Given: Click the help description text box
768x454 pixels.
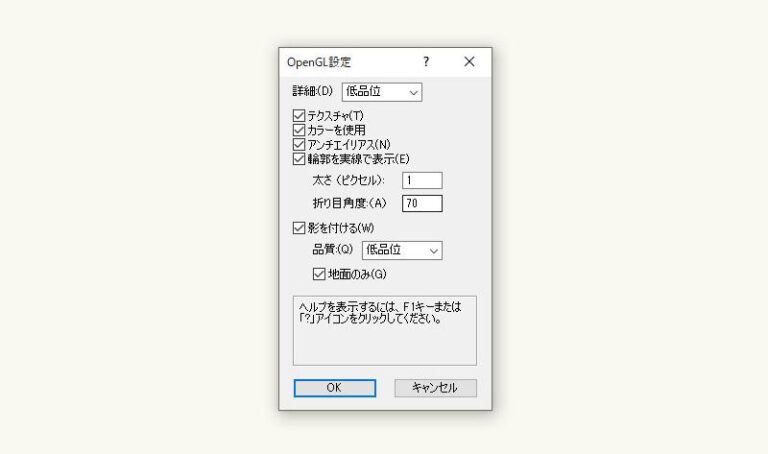Looking at the screenshot, I should coord(384,331).
